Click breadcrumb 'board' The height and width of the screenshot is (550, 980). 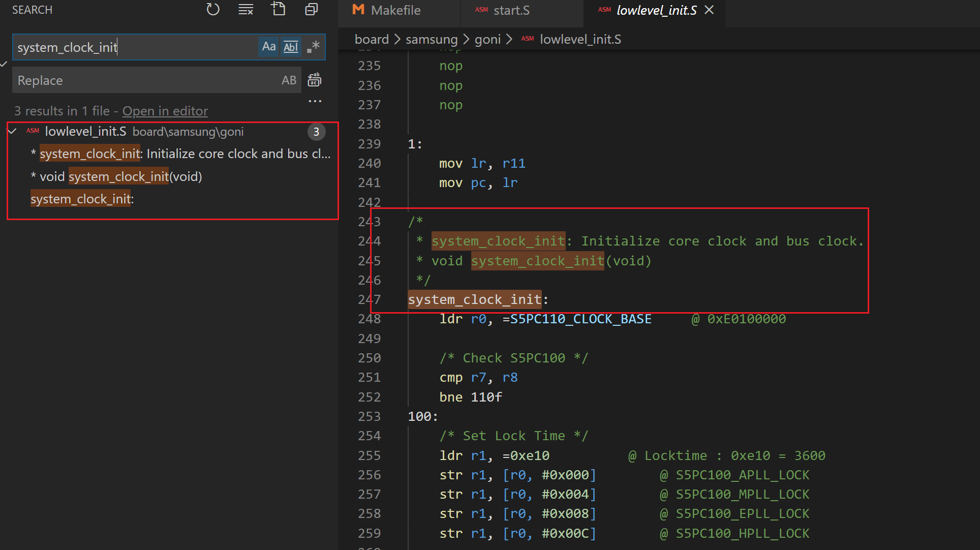coord(372,39)
